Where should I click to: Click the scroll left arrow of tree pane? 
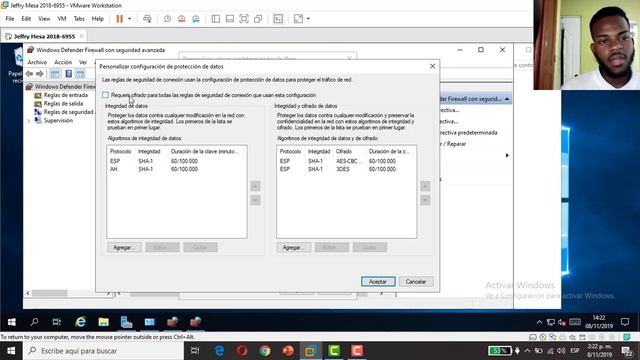(28, 293)
